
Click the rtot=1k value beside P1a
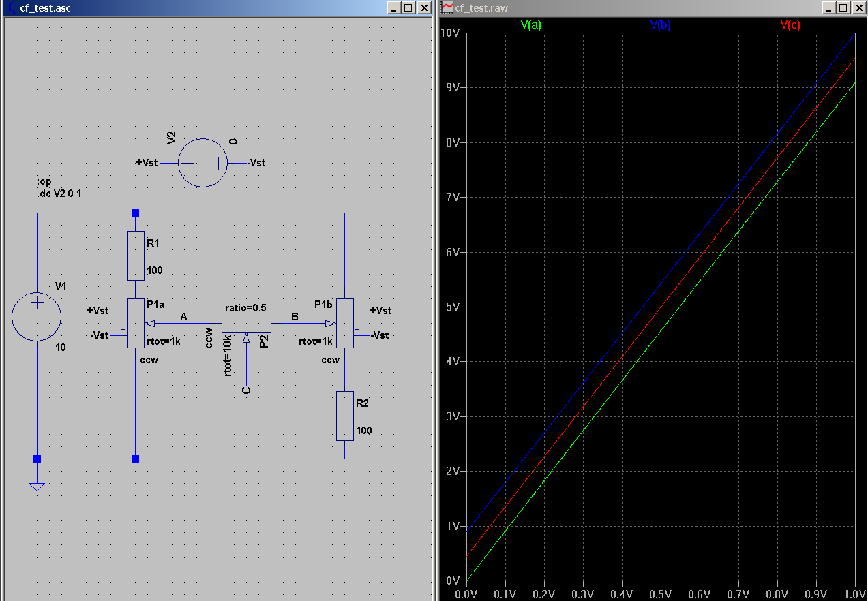pos(164,341)
